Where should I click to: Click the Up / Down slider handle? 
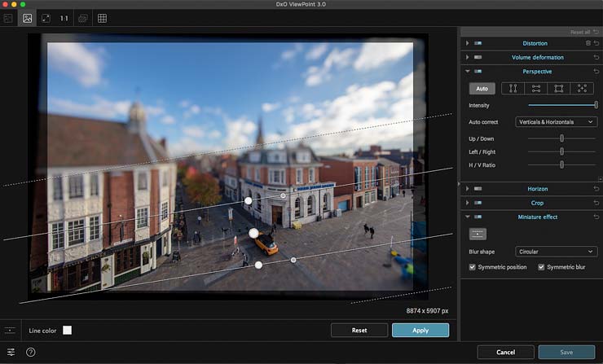point(562,138)
